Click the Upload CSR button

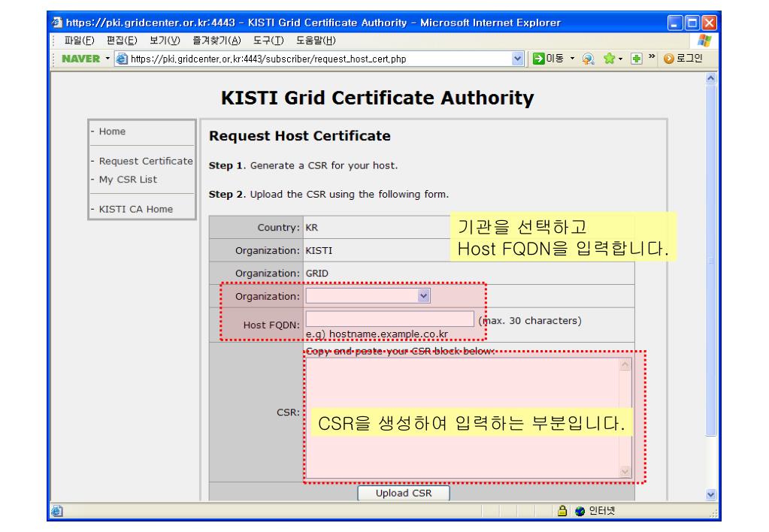[x=404, y=493]
